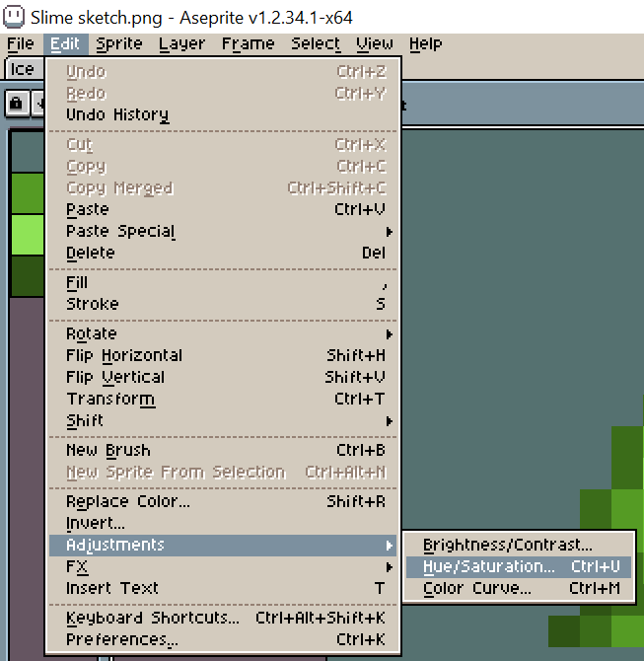Open Replace Color dialog

click(223, 501)
